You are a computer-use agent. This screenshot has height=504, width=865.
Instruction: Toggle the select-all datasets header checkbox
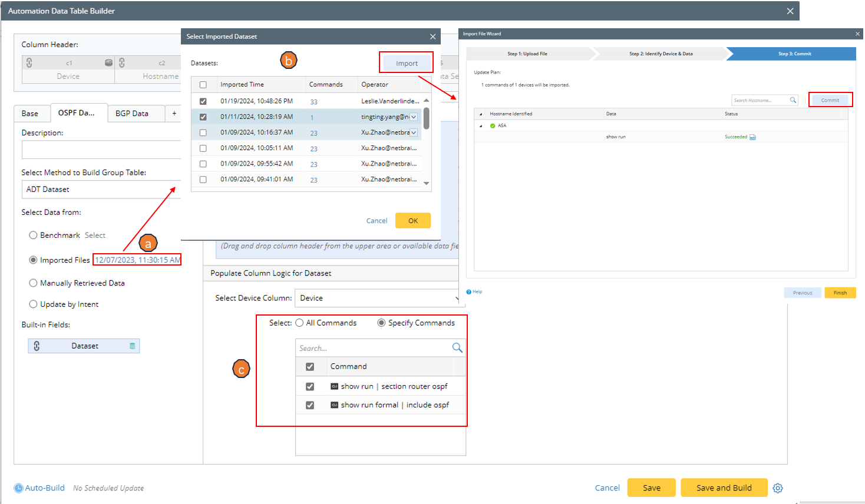pos(203,85)
